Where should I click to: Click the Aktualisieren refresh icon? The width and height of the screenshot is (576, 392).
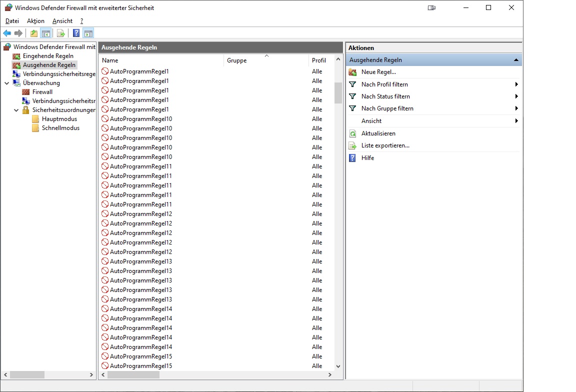tap(352, 133)
